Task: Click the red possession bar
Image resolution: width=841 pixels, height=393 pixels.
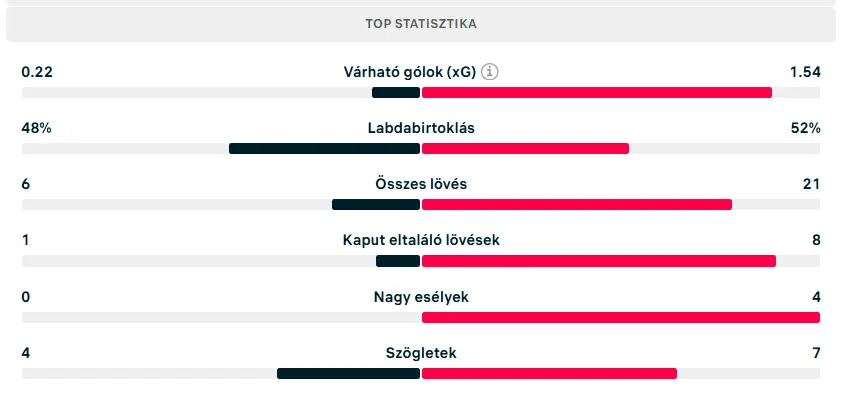Action: pos(526,149)
